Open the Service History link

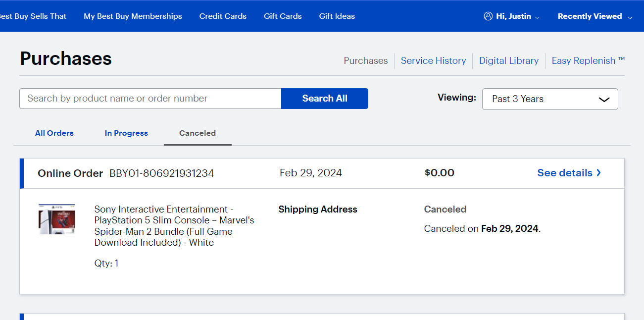point(433,60)
